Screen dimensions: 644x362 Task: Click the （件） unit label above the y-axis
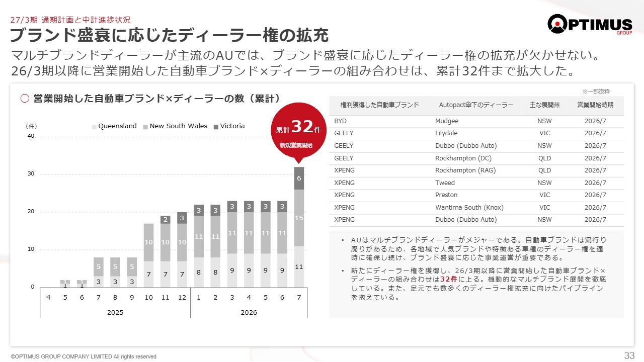(x=31, y=126)
